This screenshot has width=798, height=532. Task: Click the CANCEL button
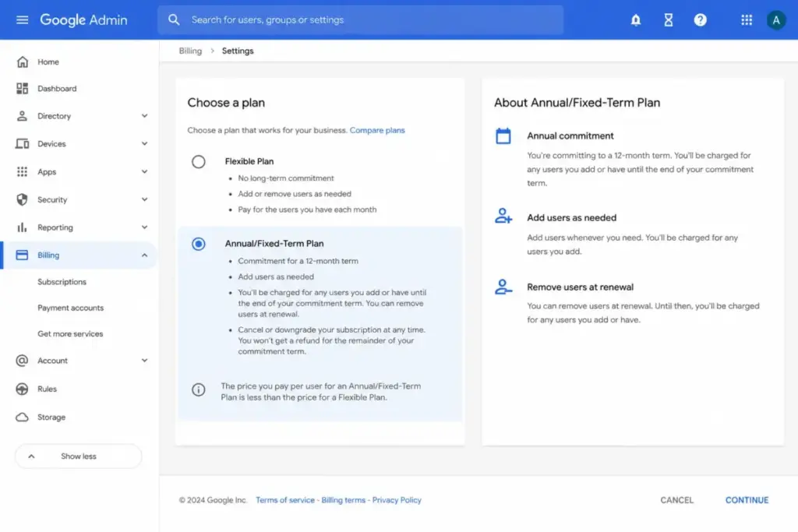click(677, 500)
